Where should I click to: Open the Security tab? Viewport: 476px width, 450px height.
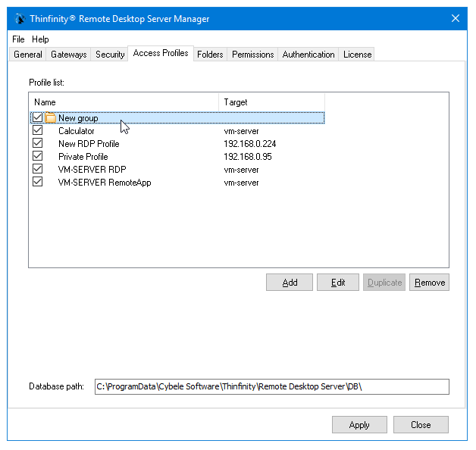pyautogui.click(x=110, y=55)
